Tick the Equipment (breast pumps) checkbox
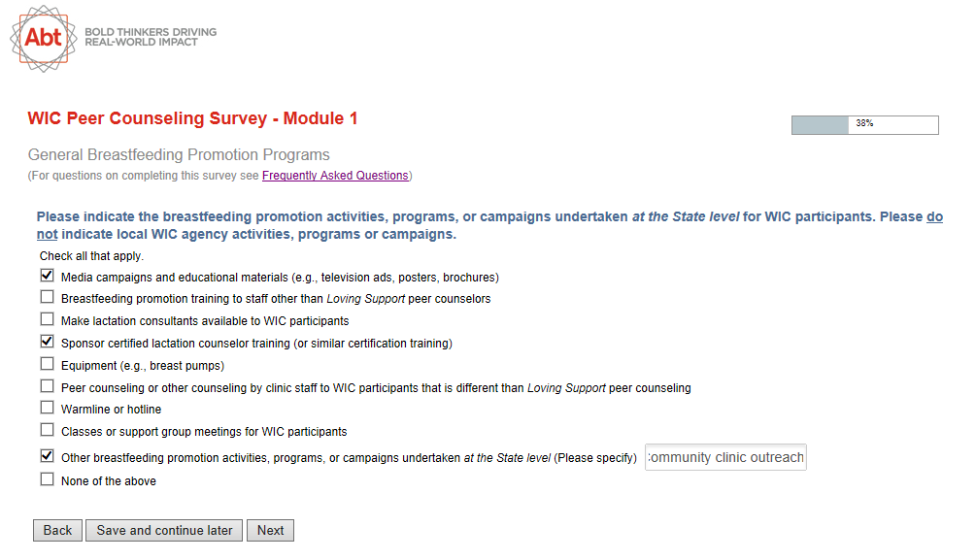Screen dimensions: 976x560 [47, 364]
